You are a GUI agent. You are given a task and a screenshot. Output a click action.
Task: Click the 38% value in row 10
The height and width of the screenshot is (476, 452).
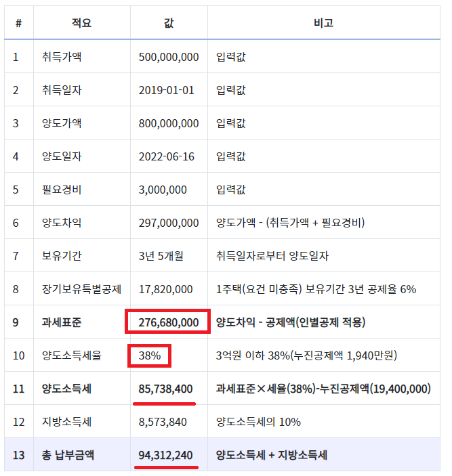tap(150, 355)
